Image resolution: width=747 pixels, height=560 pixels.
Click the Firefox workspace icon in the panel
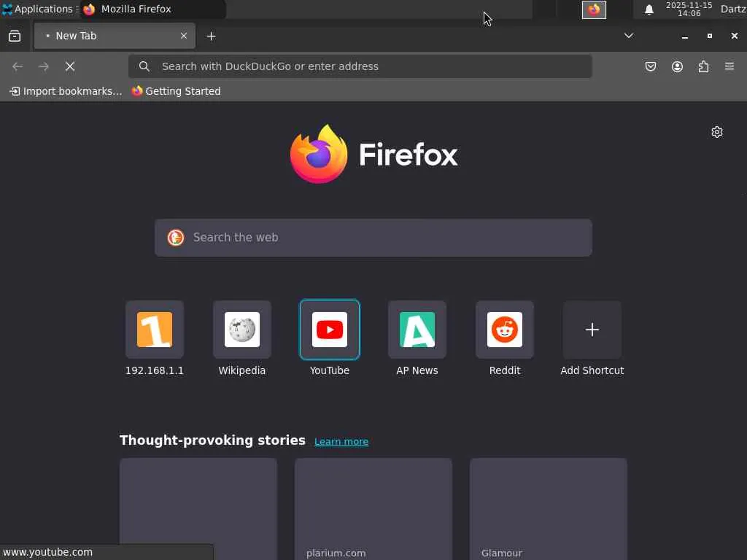tap(594, 9)
